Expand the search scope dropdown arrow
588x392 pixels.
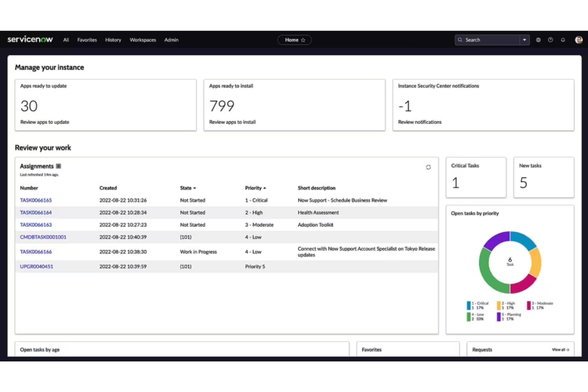point(524,40)
